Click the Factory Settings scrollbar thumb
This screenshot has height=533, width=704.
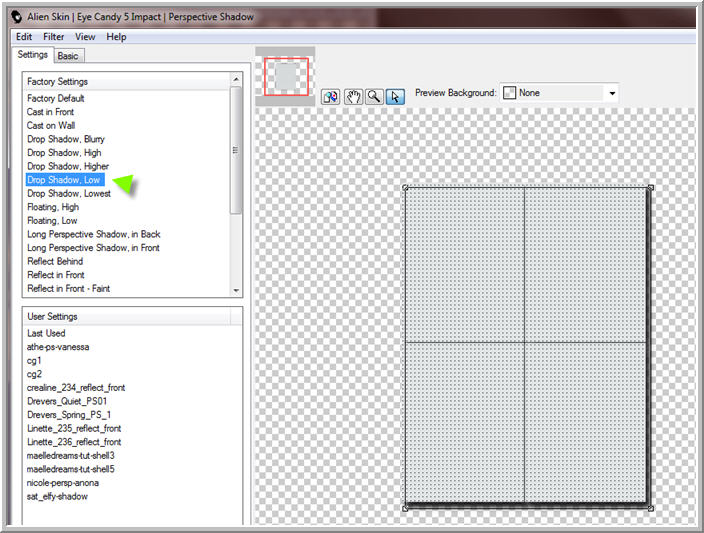pyautogui.click(x=236, y=150)
